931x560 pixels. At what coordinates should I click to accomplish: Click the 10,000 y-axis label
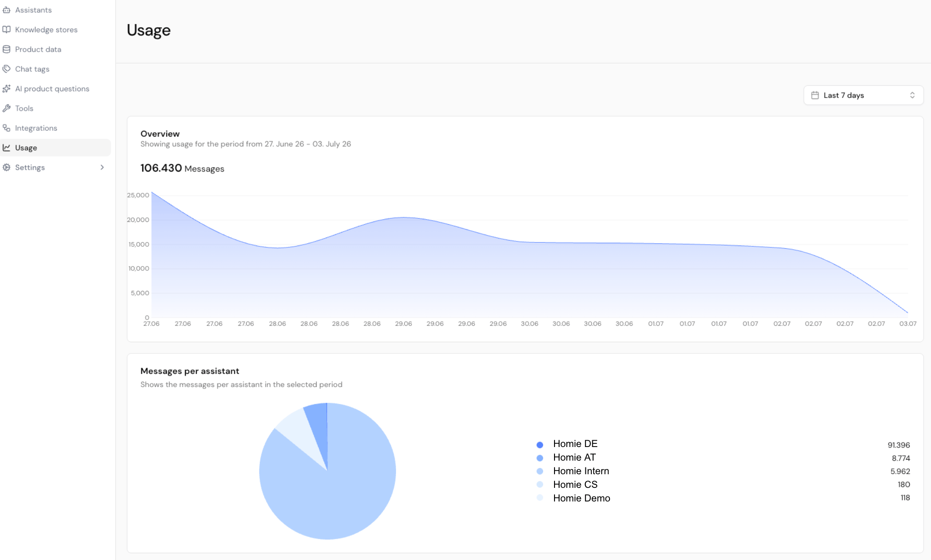tap(139, 268)
